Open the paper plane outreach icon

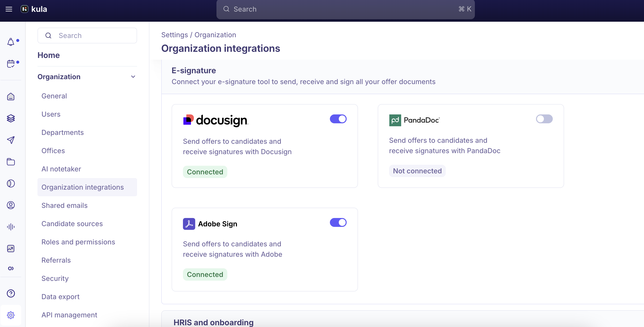(x=11, y=140)
